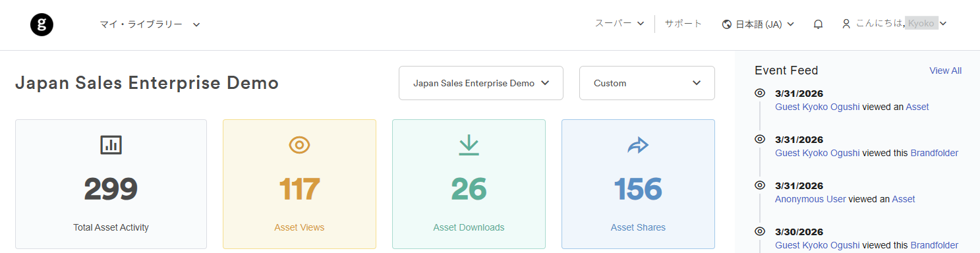Open View All in Event Feed
Screen dimensions: 980x253
(x=945, y=70)
